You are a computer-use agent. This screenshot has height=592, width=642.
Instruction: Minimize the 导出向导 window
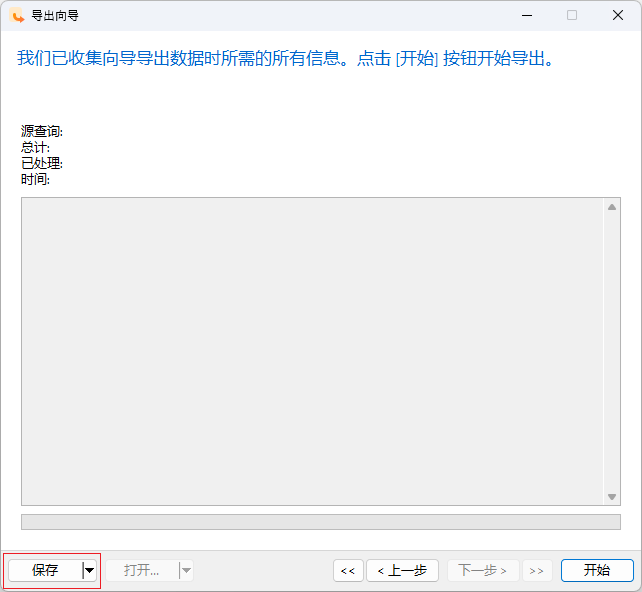tap(527, 16)
